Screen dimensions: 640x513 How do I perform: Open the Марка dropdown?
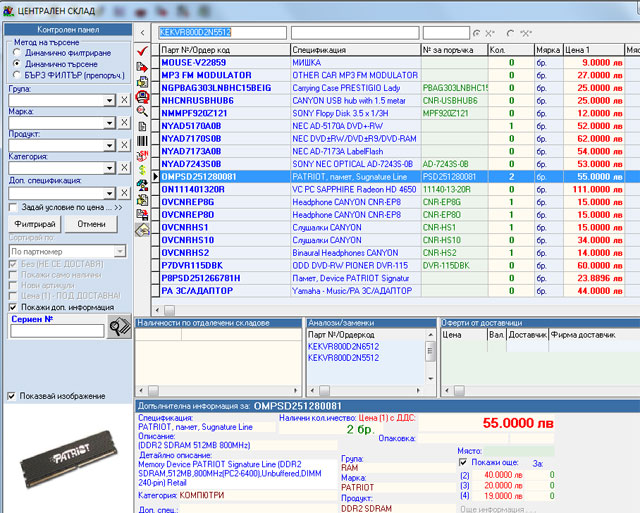(109, 123)
